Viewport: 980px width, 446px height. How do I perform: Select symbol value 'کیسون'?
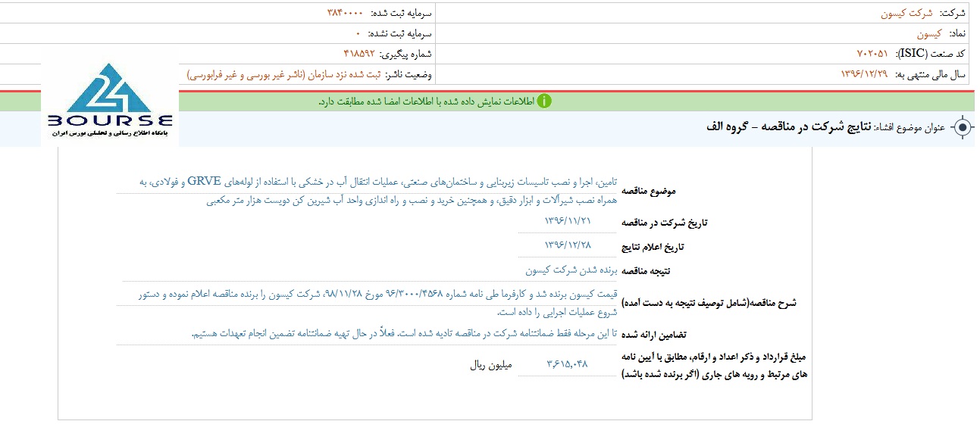(x=928, y=34)
